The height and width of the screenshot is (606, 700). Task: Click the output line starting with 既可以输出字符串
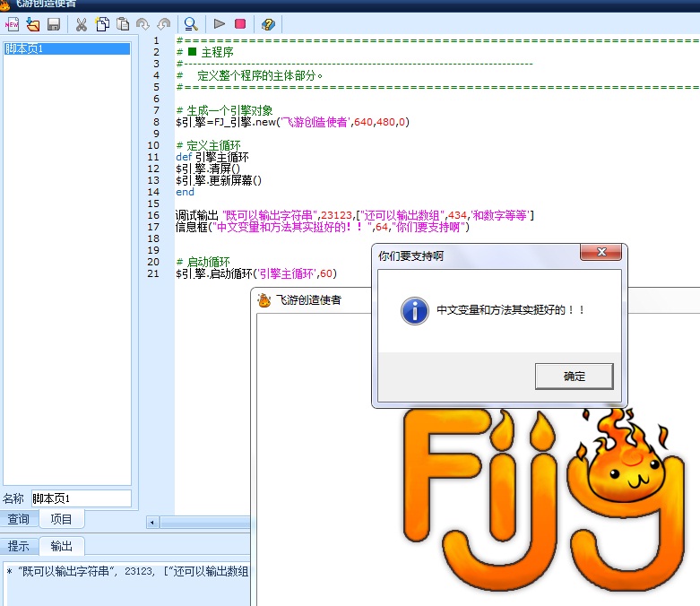127,571
